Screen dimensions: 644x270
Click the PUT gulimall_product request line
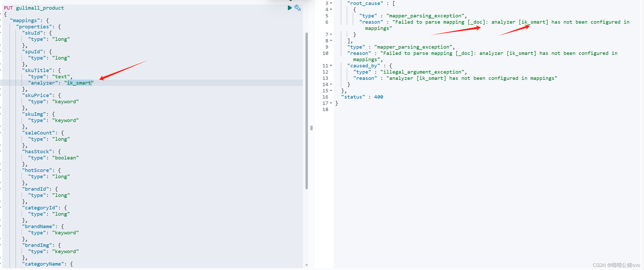tap(34, 8)
